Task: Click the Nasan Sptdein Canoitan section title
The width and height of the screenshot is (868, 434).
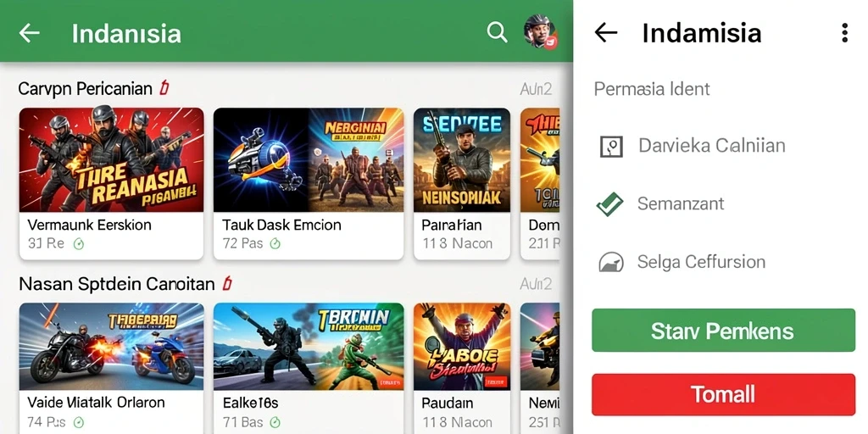Action: click(117, 285)
